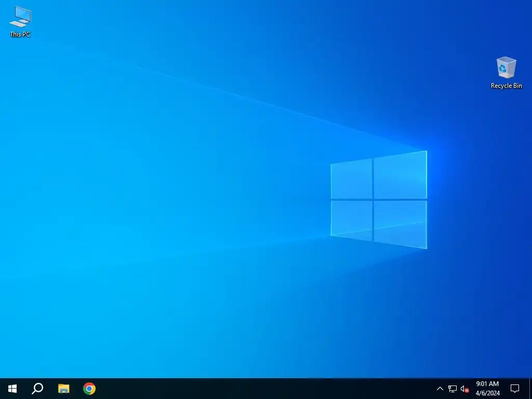Show hidden system tray icons
Screen dimensions: 532x399
click(x=440, y=389)
